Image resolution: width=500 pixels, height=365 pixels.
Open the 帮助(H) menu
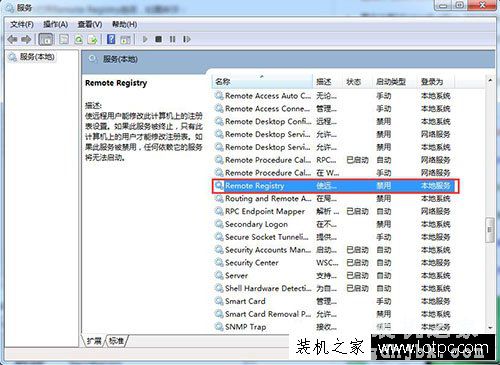[124, 24]
